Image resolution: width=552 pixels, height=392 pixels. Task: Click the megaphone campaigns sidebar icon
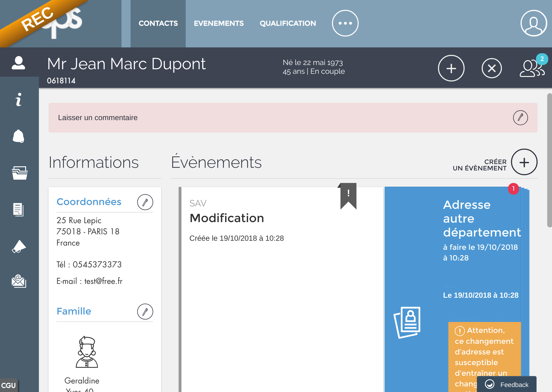19,246
